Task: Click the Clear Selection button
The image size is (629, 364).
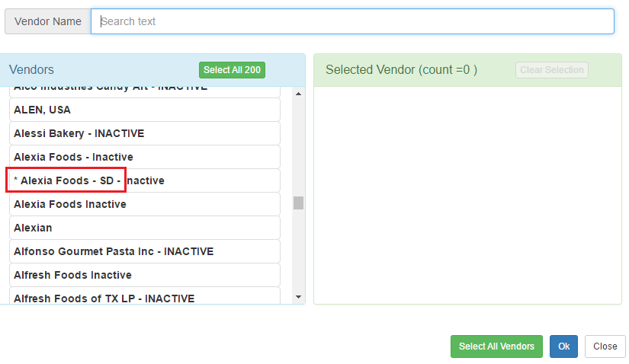Action: (552, 70)
